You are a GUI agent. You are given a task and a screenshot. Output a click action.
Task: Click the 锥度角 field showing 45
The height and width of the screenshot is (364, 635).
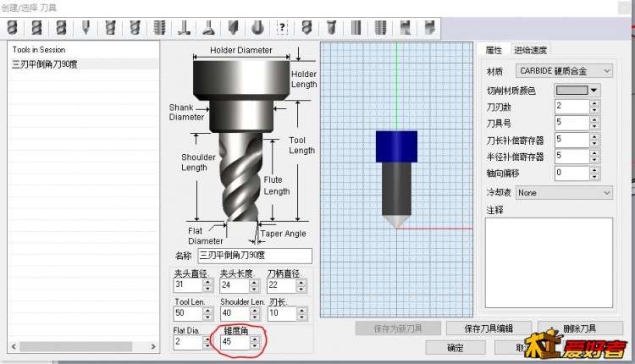pos(235,342)
